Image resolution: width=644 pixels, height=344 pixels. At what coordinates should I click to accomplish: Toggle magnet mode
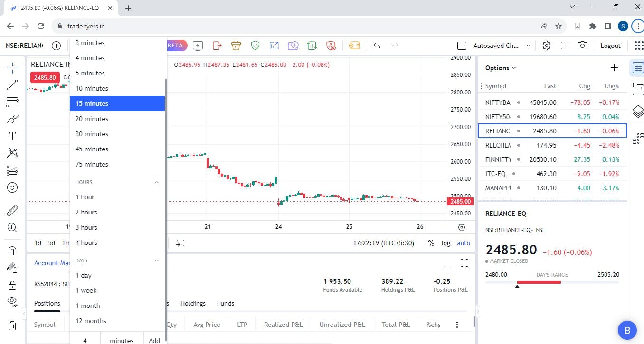pyautogui.click(x=12, y=251)
